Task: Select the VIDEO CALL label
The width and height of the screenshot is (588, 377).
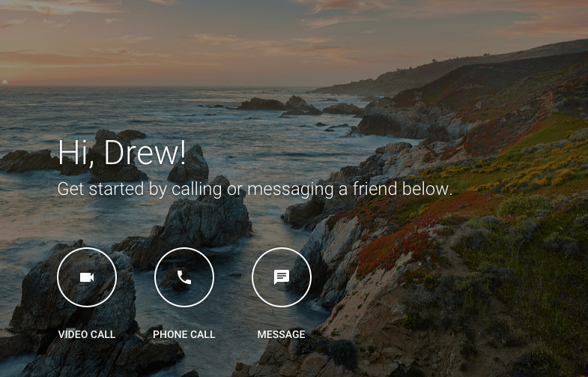Action: pyautogui.click(x=87, y=334)
